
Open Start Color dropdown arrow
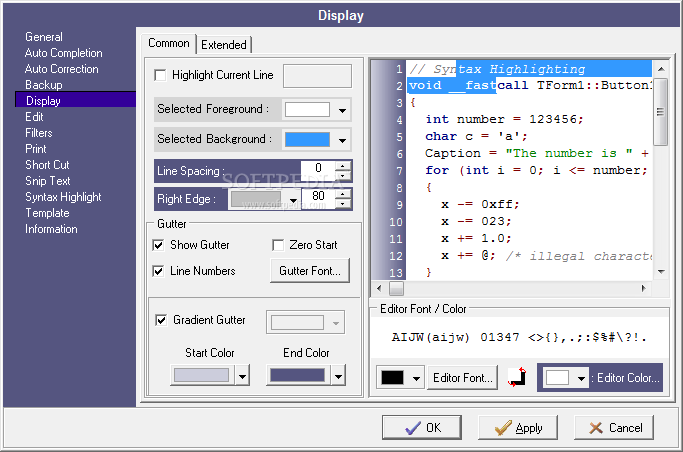pyautogui.click(x=242, y=376)
